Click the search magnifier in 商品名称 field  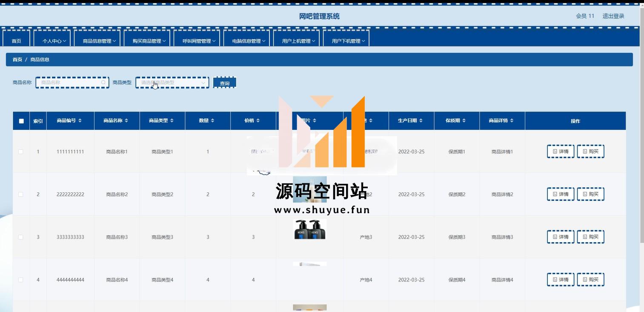pos(103,83)
